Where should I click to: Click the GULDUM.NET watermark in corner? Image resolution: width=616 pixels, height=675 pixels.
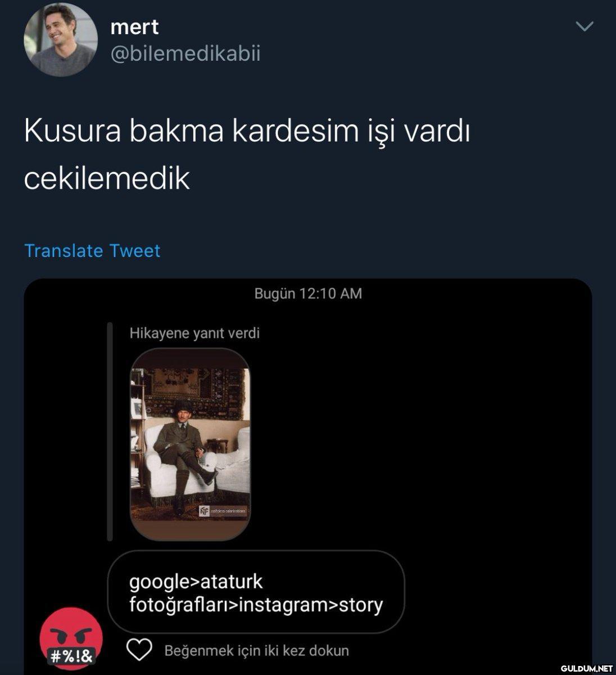coord(586,668)
